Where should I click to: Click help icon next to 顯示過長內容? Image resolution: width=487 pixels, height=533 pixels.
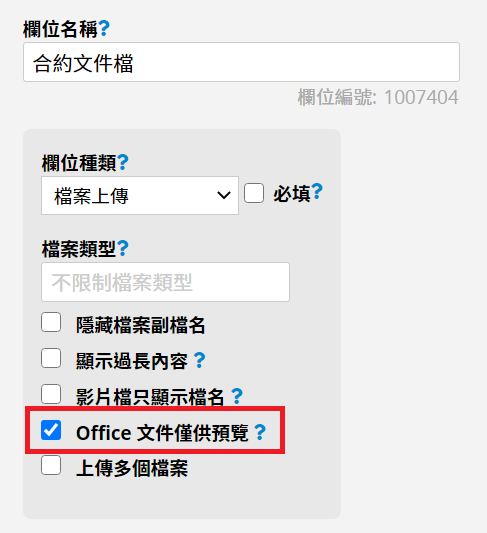click(x=199, y=360)
